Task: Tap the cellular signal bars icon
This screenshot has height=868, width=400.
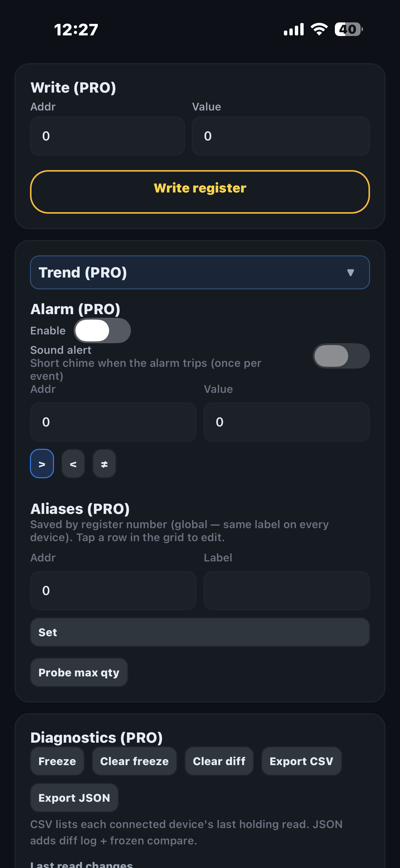Action: (294, 29)
